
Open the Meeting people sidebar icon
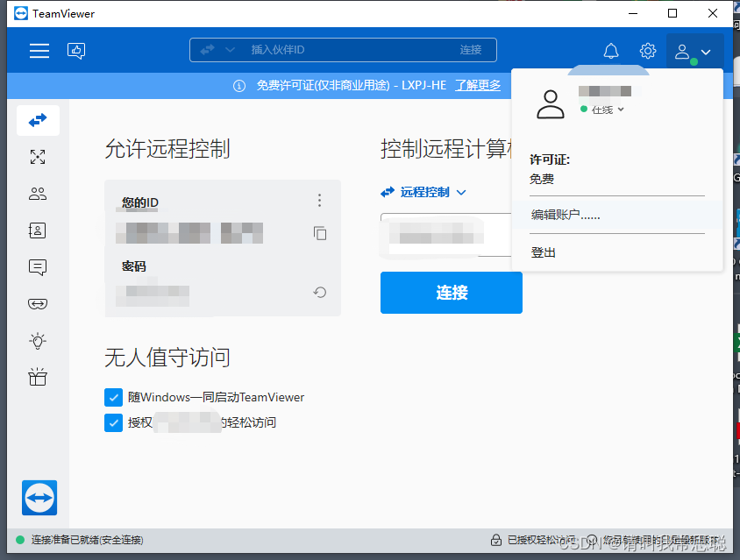38,194
